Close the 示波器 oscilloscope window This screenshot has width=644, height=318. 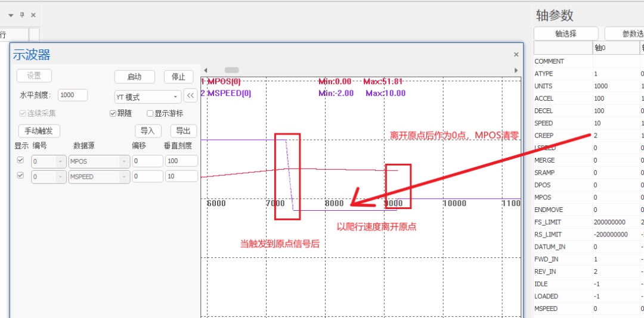pyautogui.click(x=516, y=55)
